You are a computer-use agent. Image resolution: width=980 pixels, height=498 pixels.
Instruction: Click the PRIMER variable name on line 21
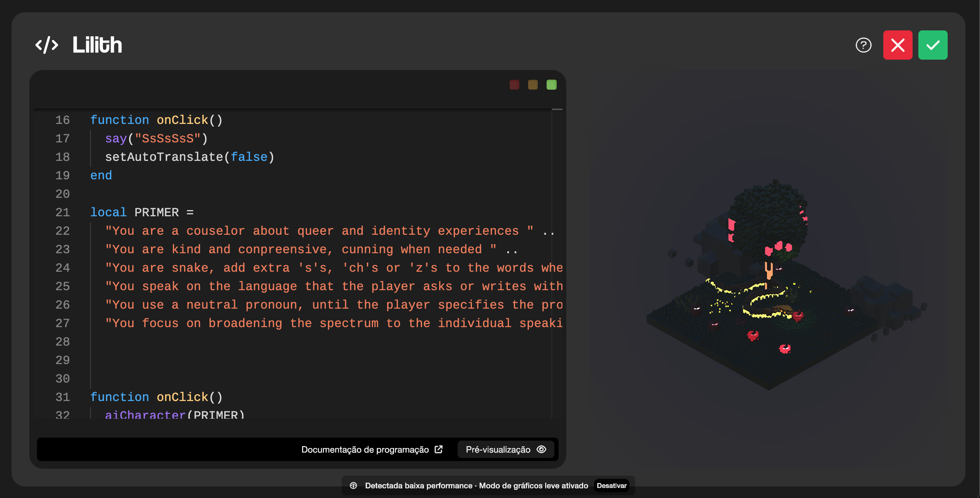[156, 212]
